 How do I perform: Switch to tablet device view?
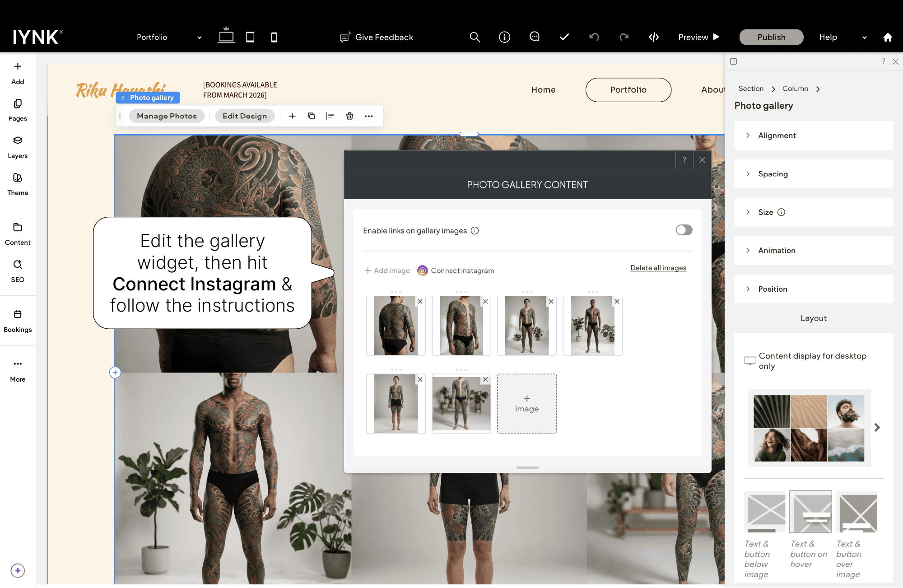250,37
